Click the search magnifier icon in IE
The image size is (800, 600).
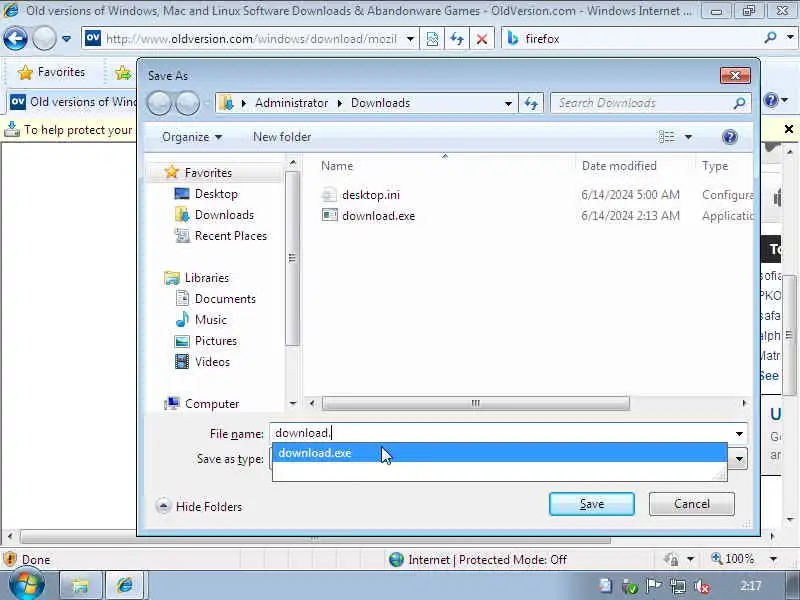(x=771, y=37)
